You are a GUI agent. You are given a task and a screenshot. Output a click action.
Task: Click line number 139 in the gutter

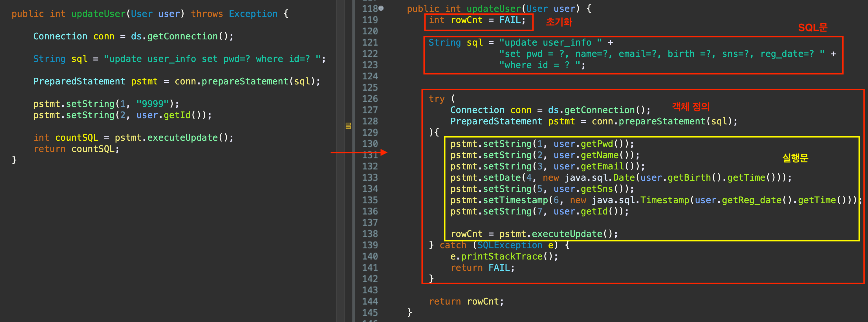370,245
